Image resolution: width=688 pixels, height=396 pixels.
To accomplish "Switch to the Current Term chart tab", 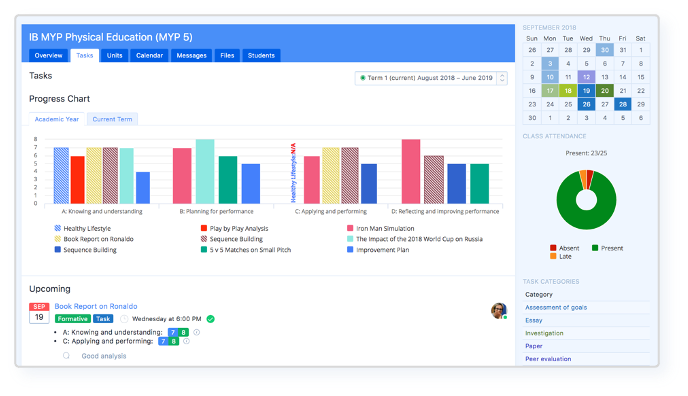I will coord(112,119).
